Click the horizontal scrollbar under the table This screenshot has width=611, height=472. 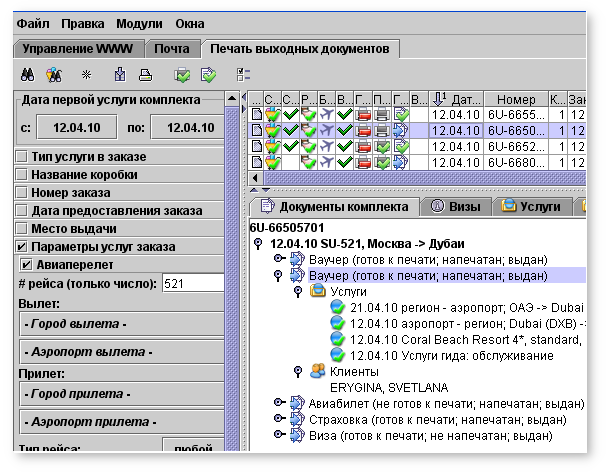pyautogui.click(x=420, y=177)
